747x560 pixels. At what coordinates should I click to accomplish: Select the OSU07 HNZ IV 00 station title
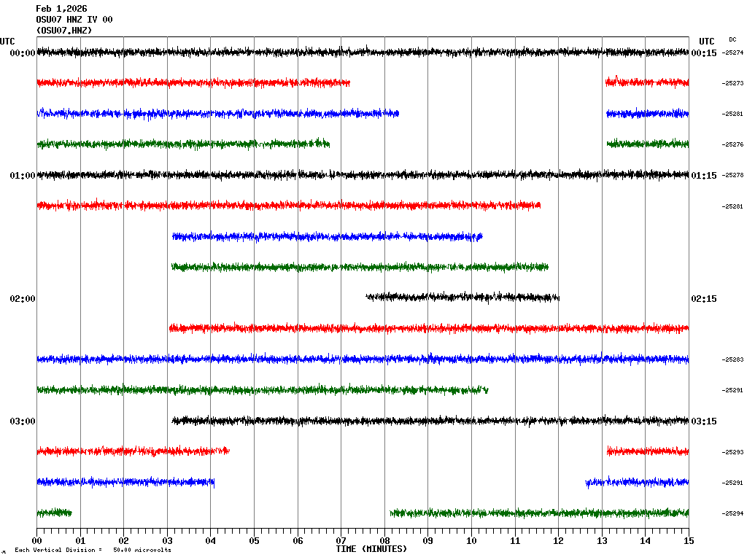tap(74, 20)
